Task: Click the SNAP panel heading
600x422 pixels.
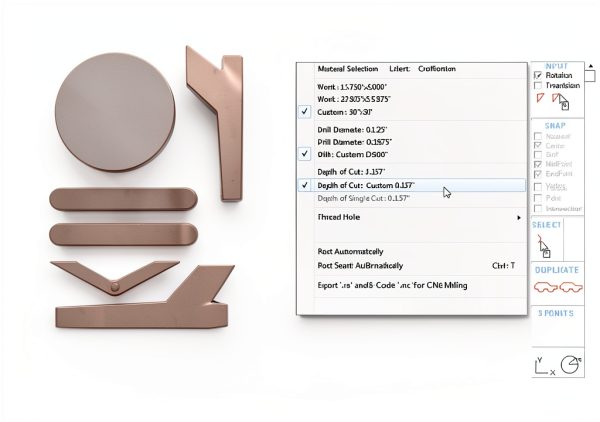Action: pyautogui.click(x=555, y=126)
